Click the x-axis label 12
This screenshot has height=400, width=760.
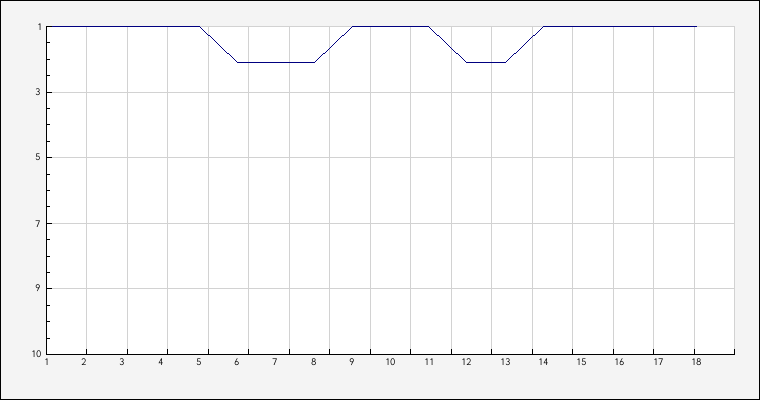pos(466,362)
